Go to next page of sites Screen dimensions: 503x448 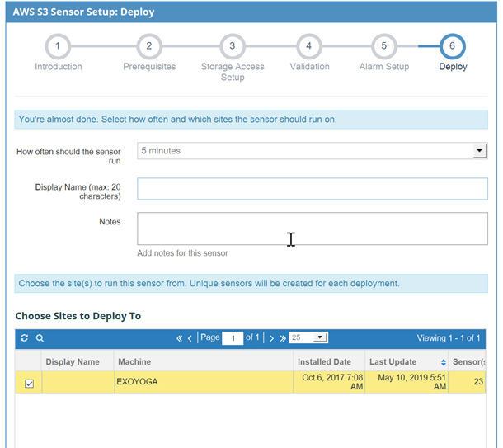pos(272,338)
